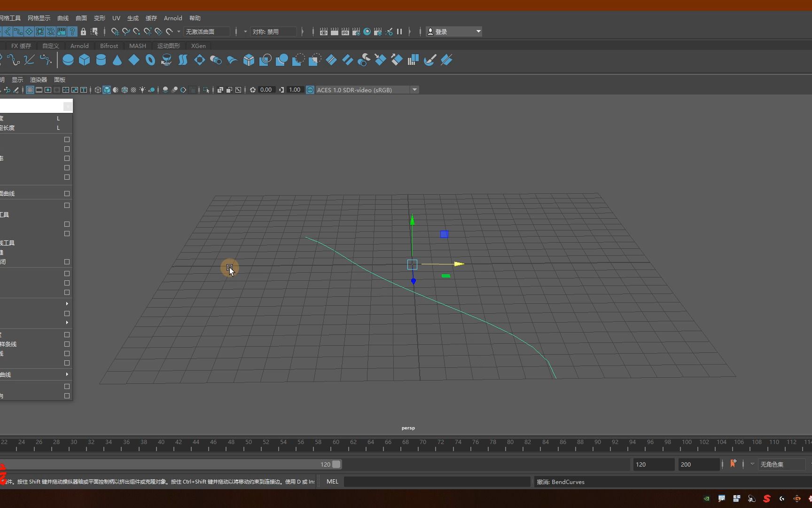Toggle the lock selection padlock icon

[x=83, y=32]
